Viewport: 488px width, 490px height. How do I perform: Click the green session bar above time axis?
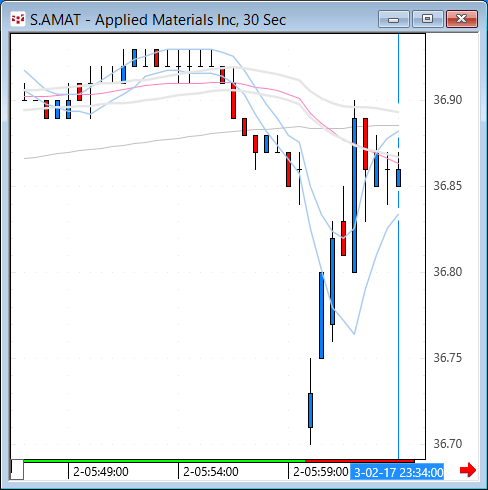coord(164,461)
